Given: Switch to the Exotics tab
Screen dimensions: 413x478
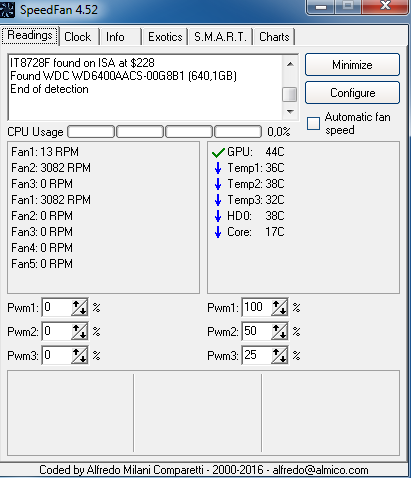Looking at the screenshot, I should (x=165, y=37).
